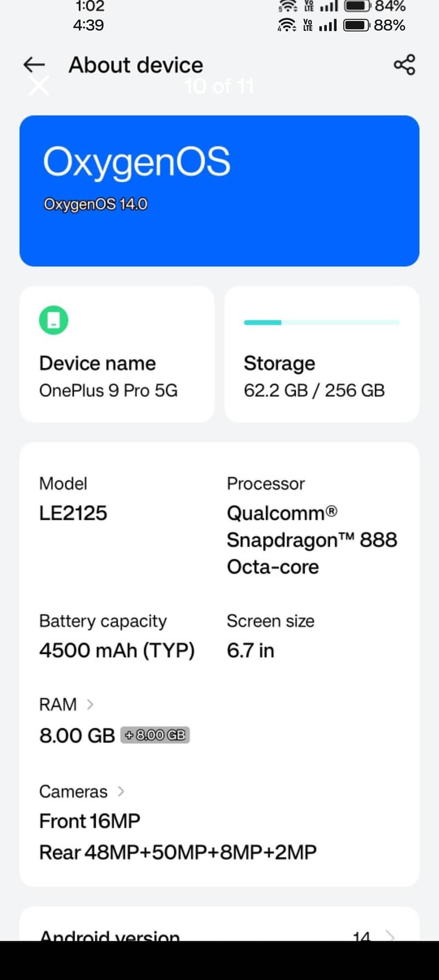The height and width of the screenshot is (980, 439).
Task: Tap the About device title
Action: click(x=136, y=65)
